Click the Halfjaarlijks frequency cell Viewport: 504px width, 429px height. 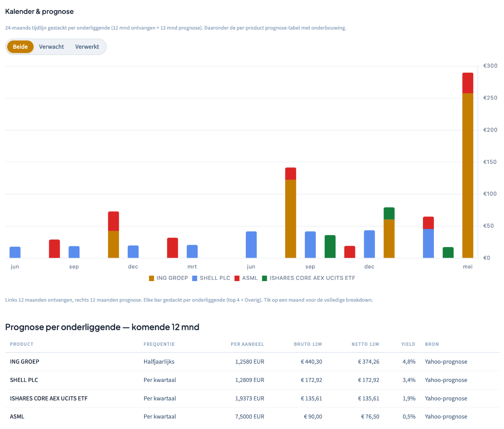point(159,362)
